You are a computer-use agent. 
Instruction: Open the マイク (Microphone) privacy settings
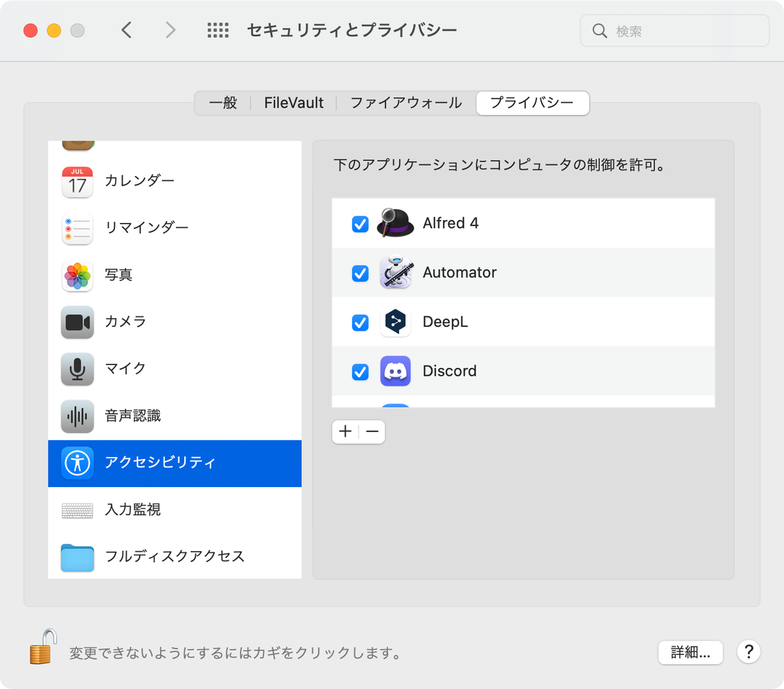pyautogui.click(x=77, y=369)
